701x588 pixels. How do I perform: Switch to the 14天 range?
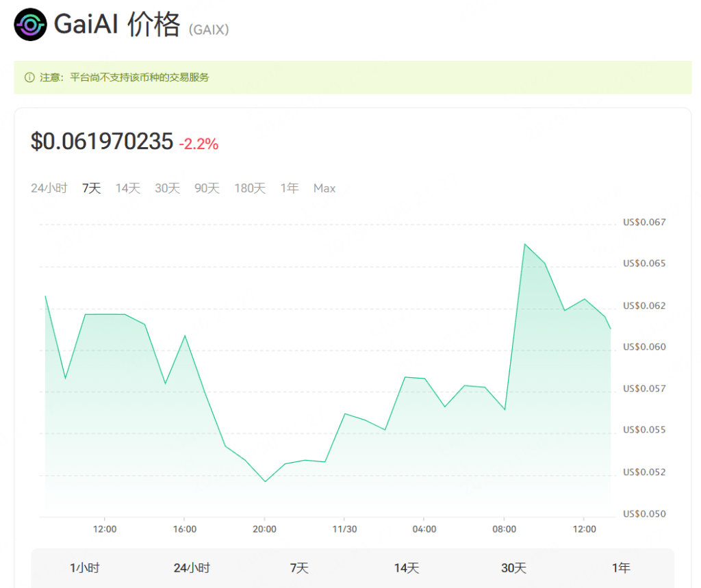127,188
